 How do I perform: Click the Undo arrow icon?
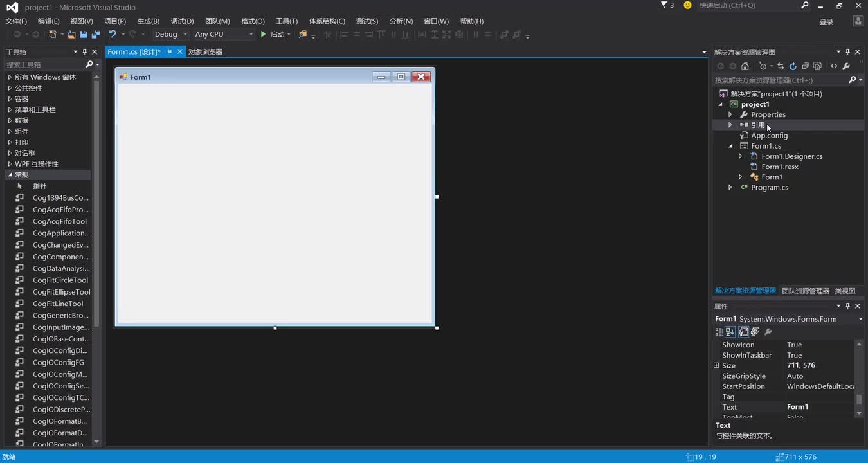tap(113, 34)
